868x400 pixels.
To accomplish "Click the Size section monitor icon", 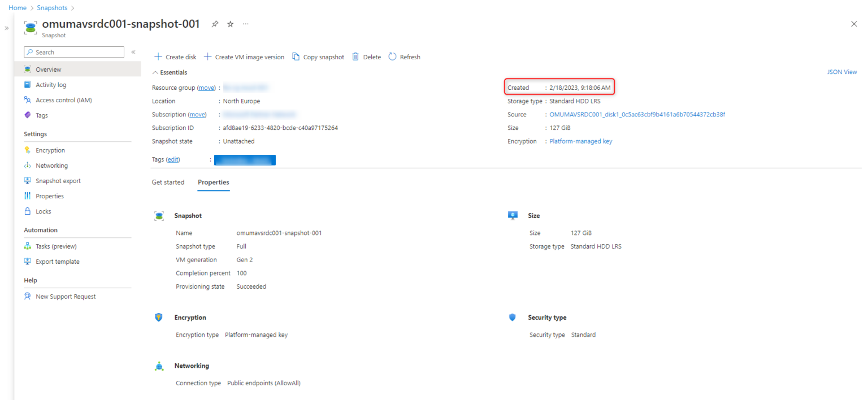I will pos(513,216).
